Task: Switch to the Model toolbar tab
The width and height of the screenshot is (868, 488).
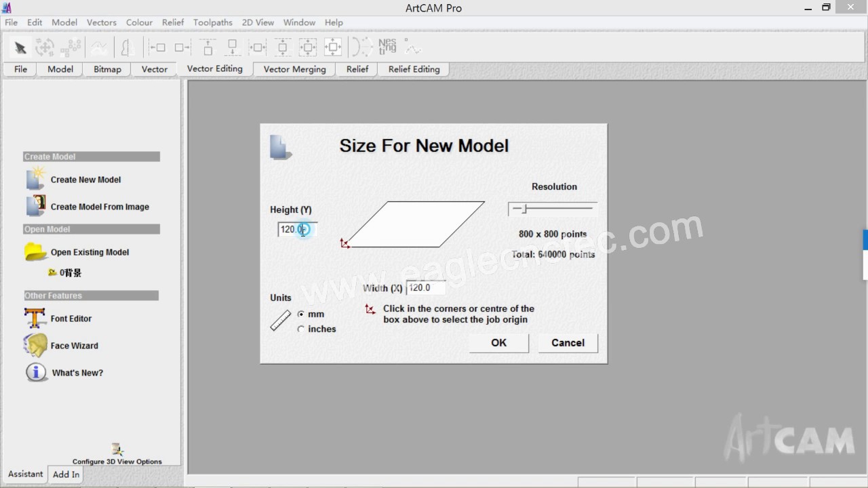Action: click(x=60, y=69)
